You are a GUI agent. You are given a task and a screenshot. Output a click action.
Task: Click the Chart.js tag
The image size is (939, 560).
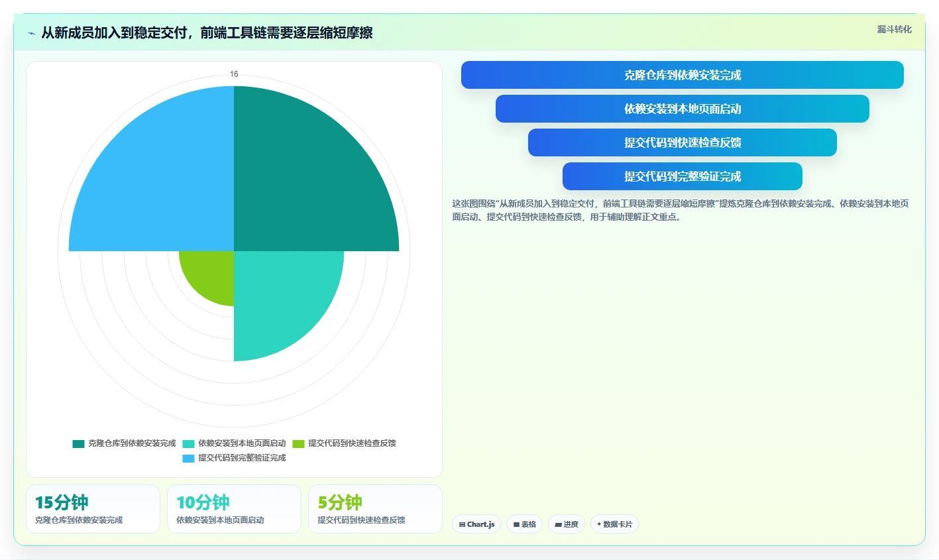[476, 524]
